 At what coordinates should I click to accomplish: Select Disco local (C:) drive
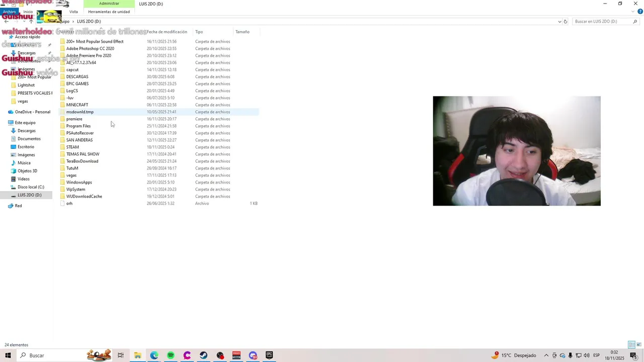(31, 187)
